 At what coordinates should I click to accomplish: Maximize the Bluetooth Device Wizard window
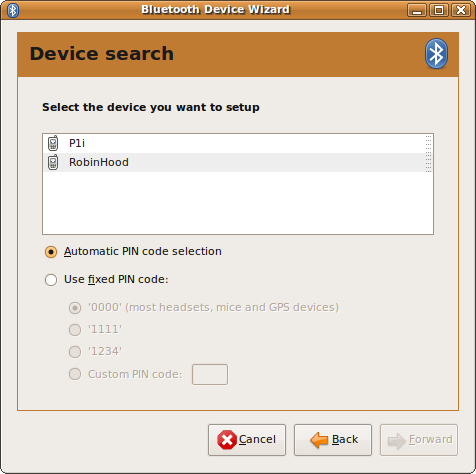(x=439, y=10)
